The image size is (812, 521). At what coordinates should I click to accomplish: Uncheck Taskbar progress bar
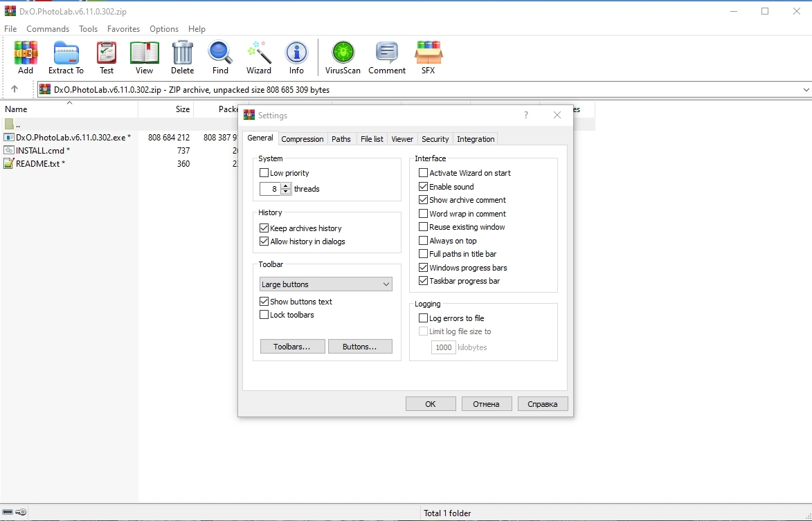pos(423,281)
